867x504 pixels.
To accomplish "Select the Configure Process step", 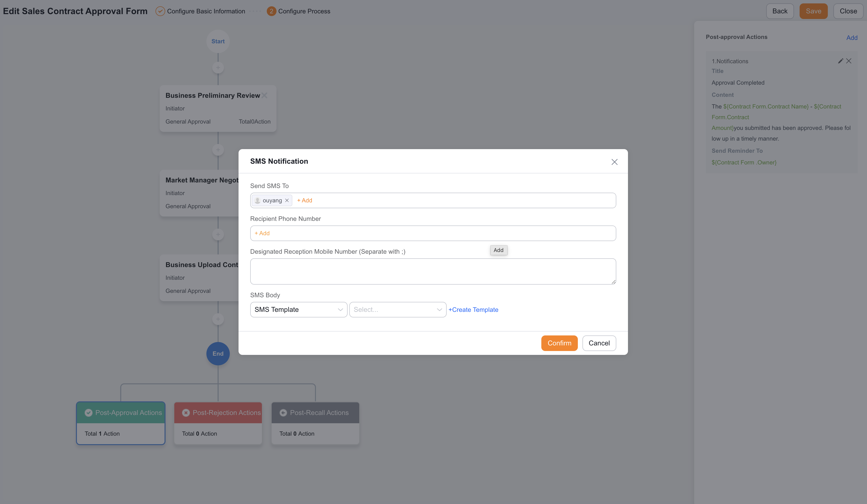I will coord(298,11).
